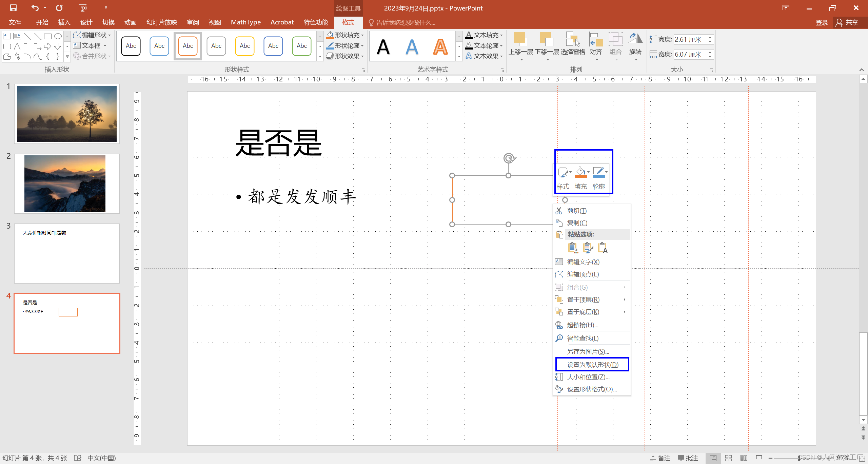Toggle the Notes (备注) pane

click(x=660, y=458)
